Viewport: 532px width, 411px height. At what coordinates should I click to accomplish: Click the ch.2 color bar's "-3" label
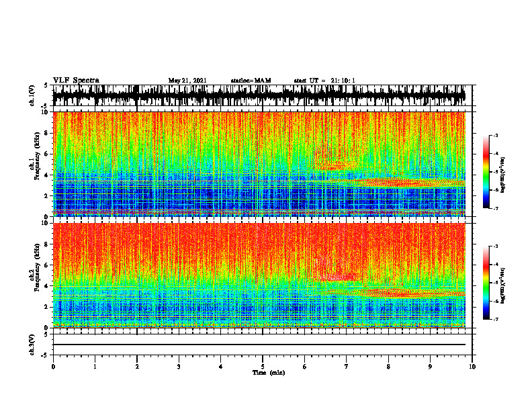click(495, 246)
